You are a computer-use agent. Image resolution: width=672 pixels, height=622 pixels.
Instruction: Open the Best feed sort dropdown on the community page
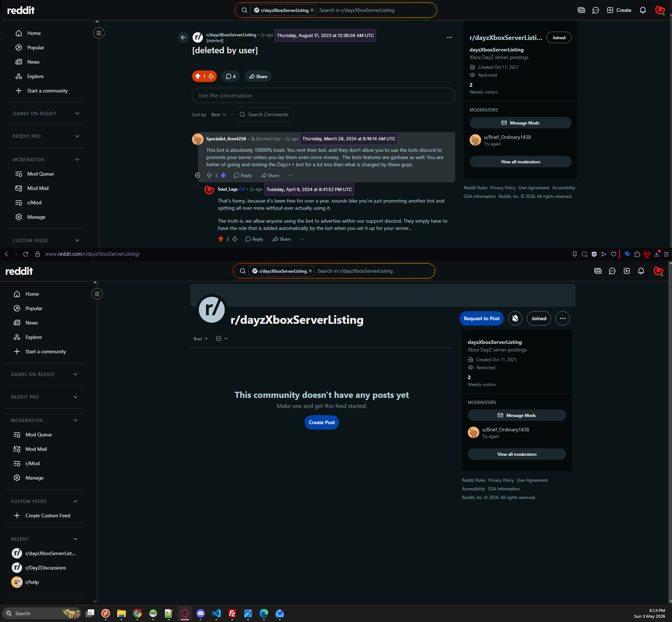coord(201,339)
